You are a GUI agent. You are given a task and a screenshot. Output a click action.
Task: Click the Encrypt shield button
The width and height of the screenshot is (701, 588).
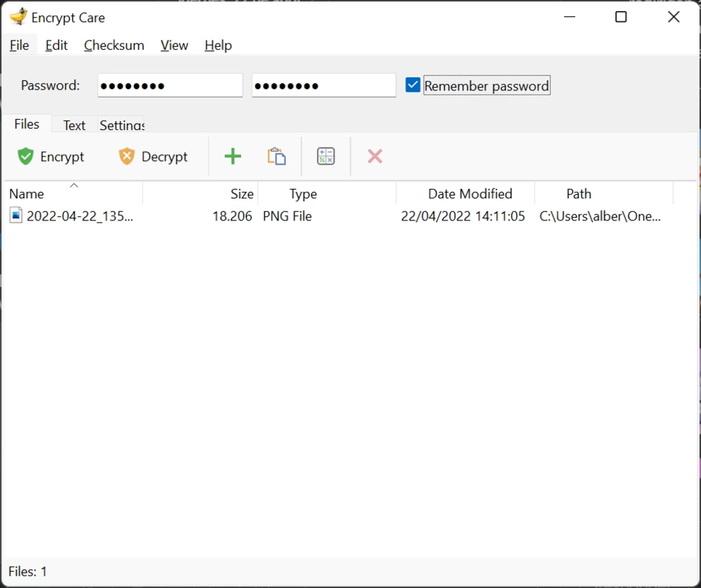tap(51, 157)
